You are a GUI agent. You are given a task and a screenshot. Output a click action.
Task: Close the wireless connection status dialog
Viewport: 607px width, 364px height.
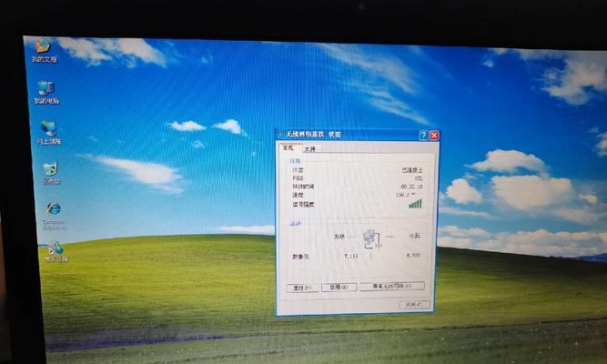tap(434, 136)
